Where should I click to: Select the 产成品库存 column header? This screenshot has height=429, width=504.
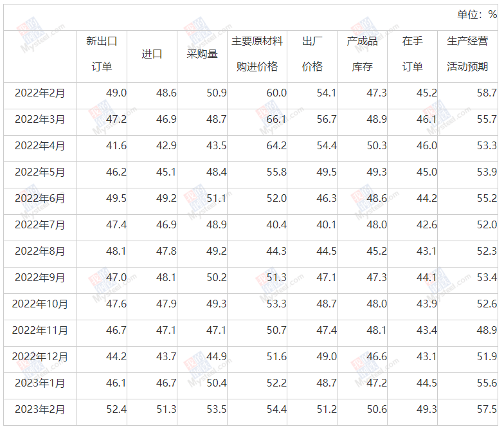click(363, 54)
